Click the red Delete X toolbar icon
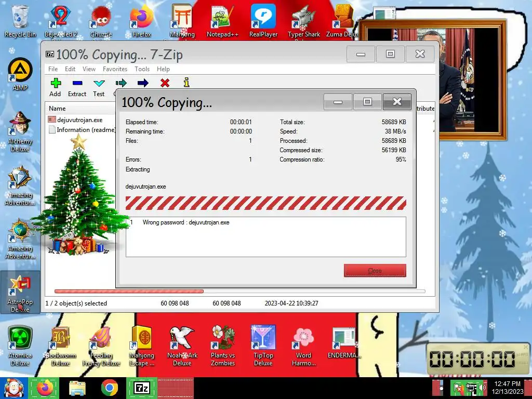Image resolution: width=532 pixels, height=399 pixels. coord(165,83)
